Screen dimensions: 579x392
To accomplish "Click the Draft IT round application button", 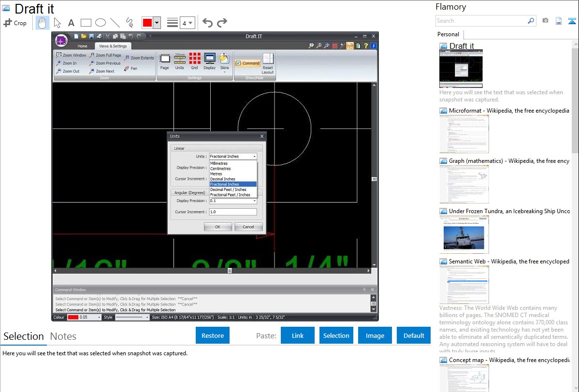I will click(x=61, y=41).
